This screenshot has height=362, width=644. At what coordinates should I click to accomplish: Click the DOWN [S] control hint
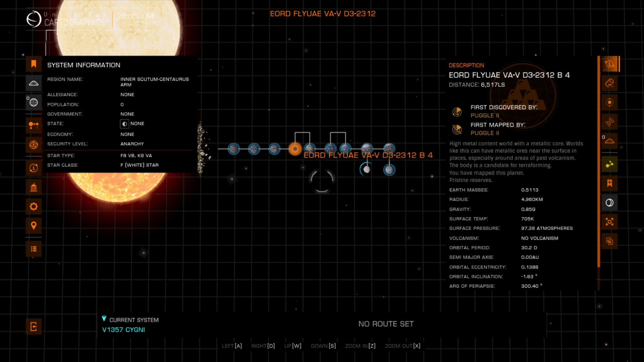tap(323, 346)
